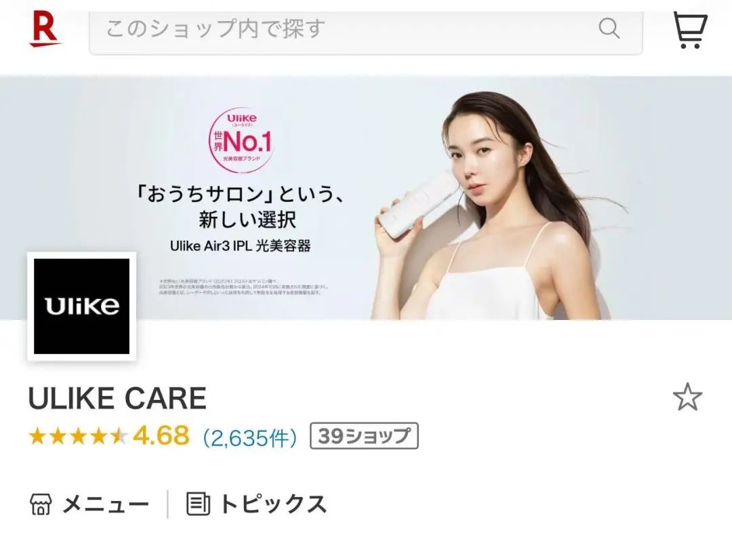
Task: Click the メニュー shop icon
Action: click(x=41, y=504)
